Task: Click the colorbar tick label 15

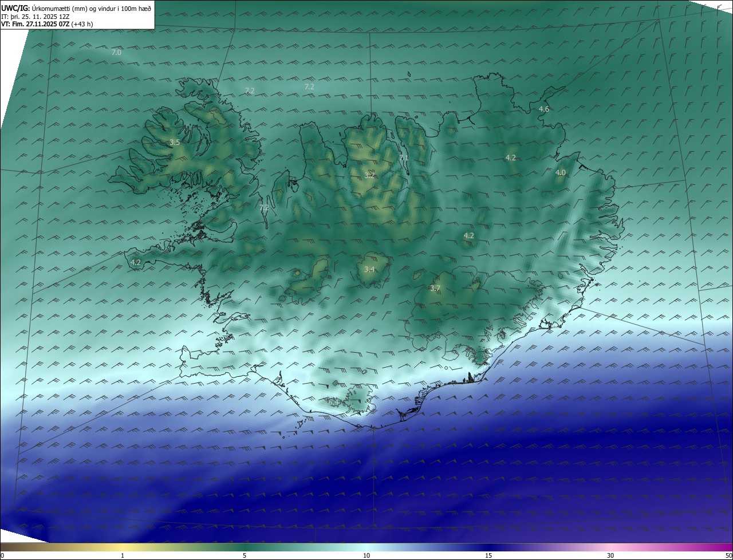Action: coord(488,555)
